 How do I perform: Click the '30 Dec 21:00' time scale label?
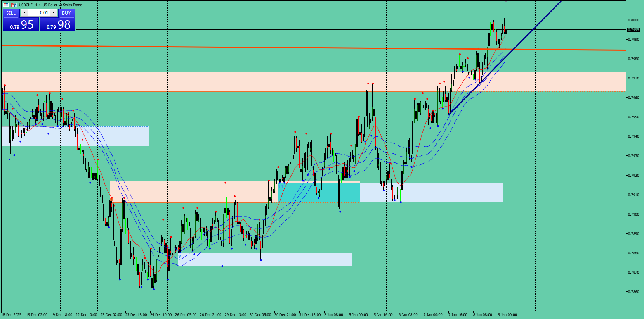pyautogui.click(x=285, y=315)
